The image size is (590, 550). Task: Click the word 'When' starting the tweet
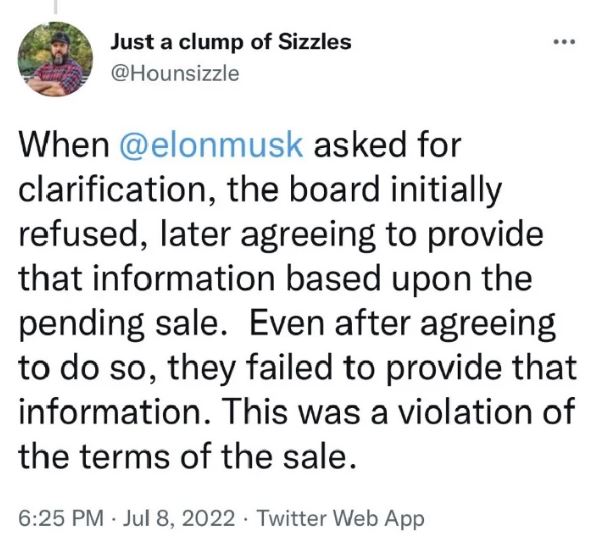(64, 145)
